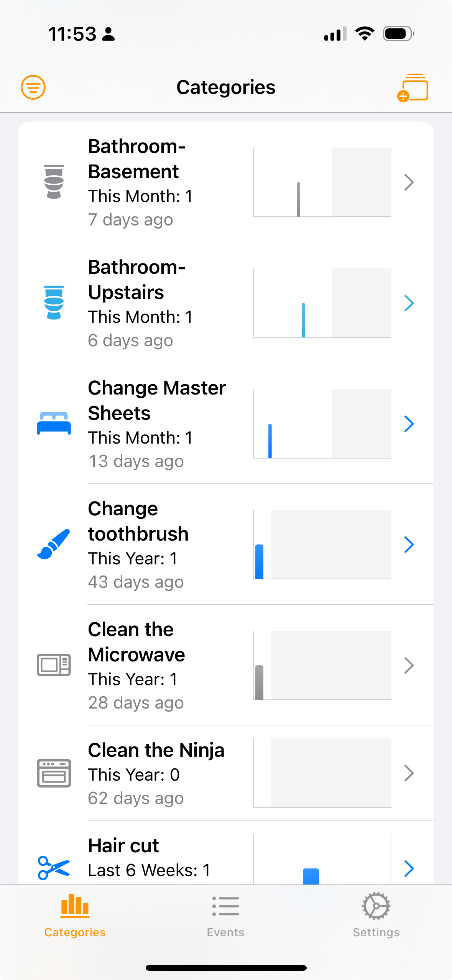Tap the Change toothbrush yearly chart
This screenshot has height=980, width=452.
[322, 544]
